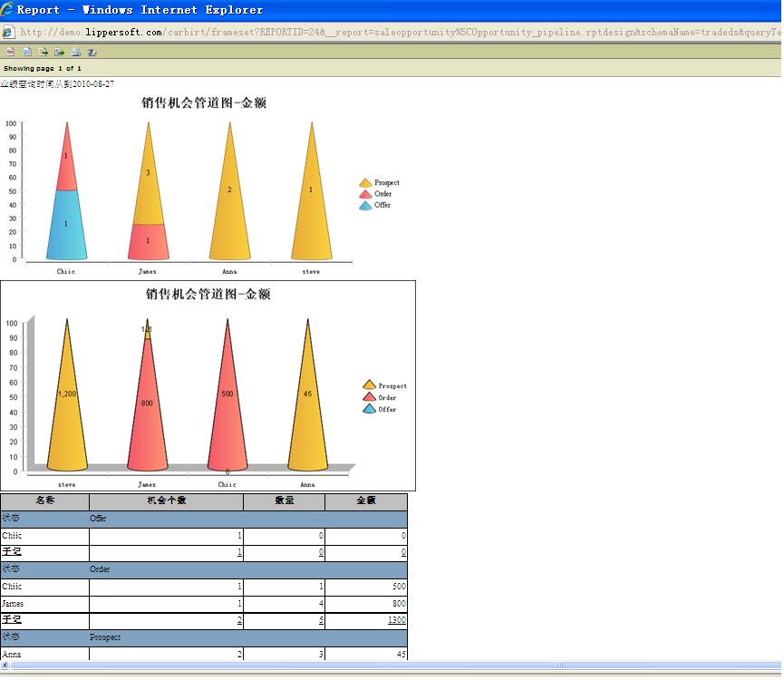
Task: Click the "steve" axis label under the bottom chart
Action: tap(67, 484)
